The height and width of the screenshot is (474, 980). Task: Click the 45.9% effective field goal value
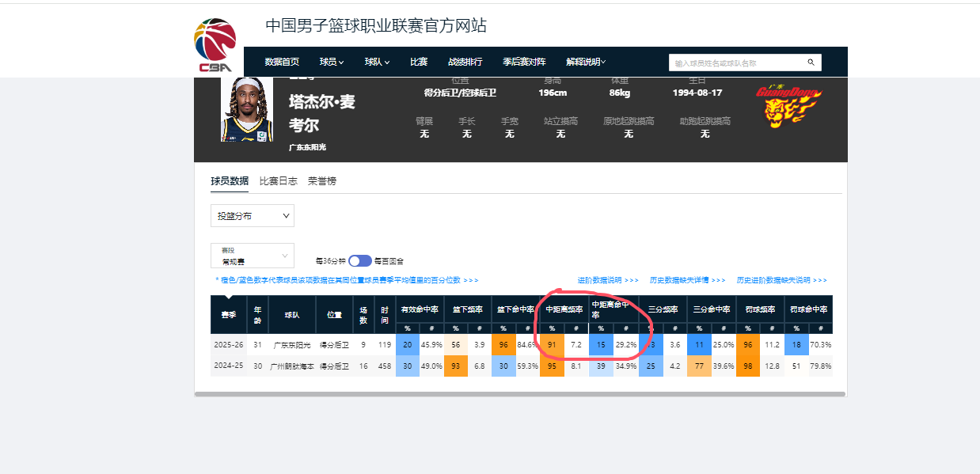click(431, 345)
